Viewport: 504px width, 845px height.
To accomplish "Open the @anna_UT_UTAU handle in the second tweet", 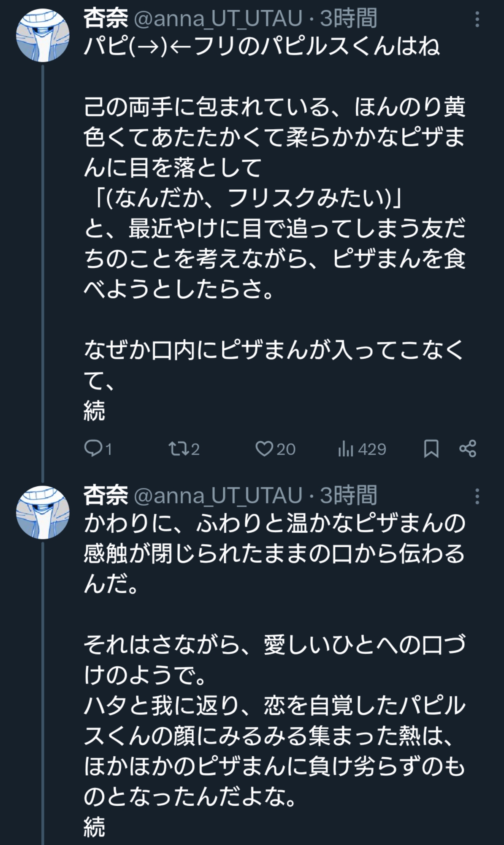I will [x=218, y=496].
